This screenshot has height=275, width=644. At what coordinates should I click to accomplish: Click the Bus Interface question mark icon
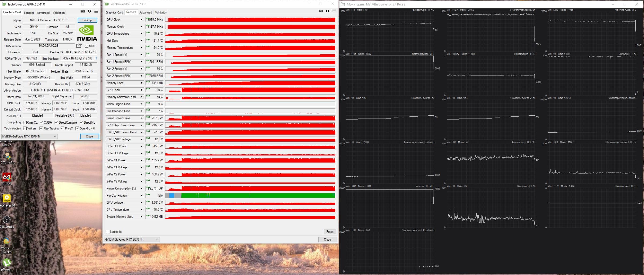click(x=96, y=58)
